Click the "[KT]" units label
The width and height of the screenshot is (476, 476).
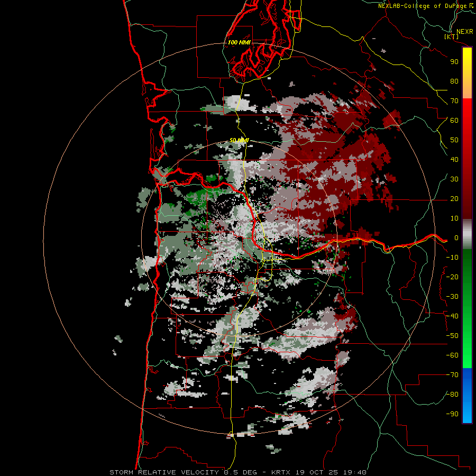(x=452, y=36)
